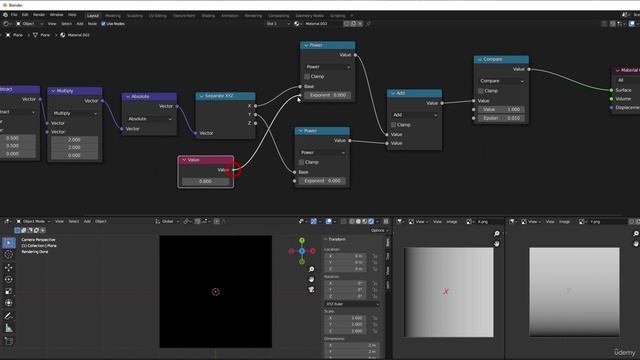This screenshot has height=360, width=640.
Task: Select the Measure tool in the viewport toolbar
Action: (x=9, y=328)
